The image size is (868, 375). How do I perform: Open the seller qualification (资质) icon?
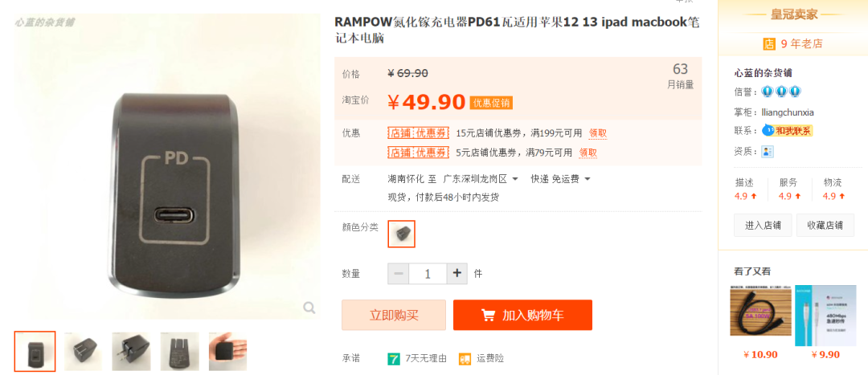click(768, 152)
